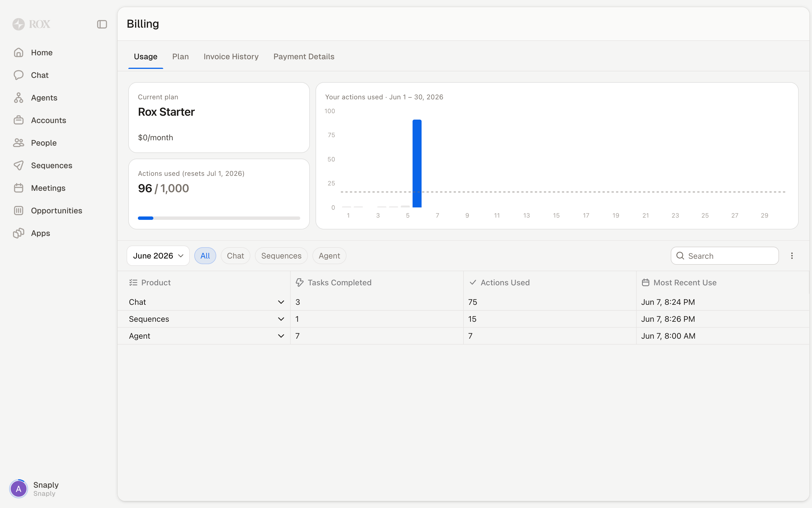
Task: Click the Most Recent Use calendar icon
Action: click(x=646, y=283)
